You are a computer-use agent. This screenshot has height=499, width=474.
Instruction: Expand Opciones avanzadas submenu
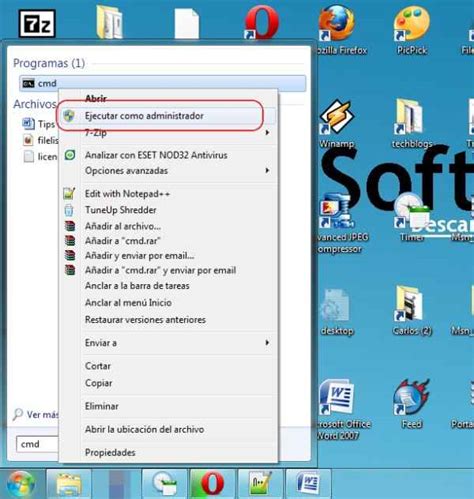point(267,171)
